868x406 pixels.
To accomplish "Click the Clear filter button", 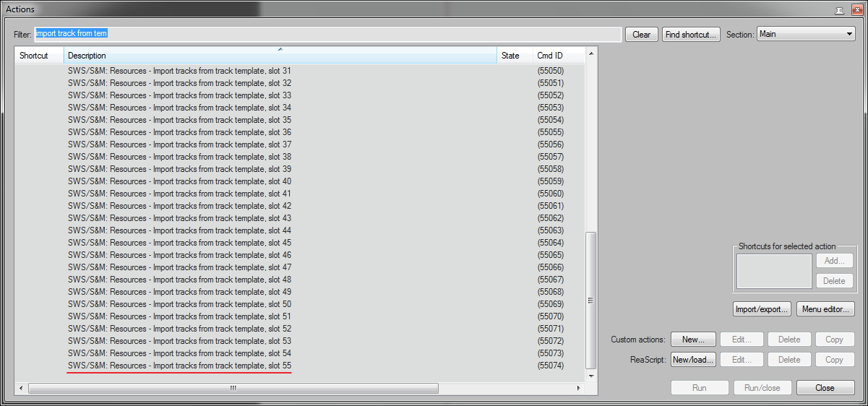I will (x=642, y=35).
